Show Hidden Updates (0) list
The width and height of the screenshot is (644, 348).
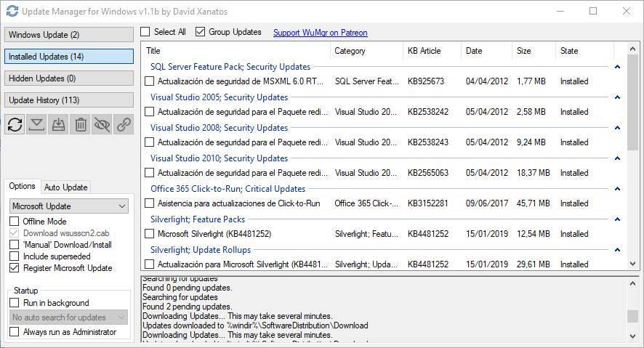tap(69, 78)
